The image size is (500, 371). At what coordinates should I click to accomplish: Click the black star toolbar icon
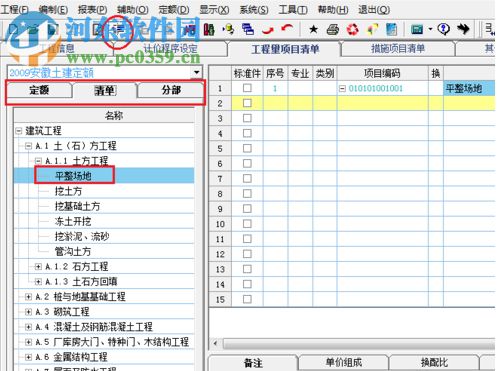(x=313, y=30)
